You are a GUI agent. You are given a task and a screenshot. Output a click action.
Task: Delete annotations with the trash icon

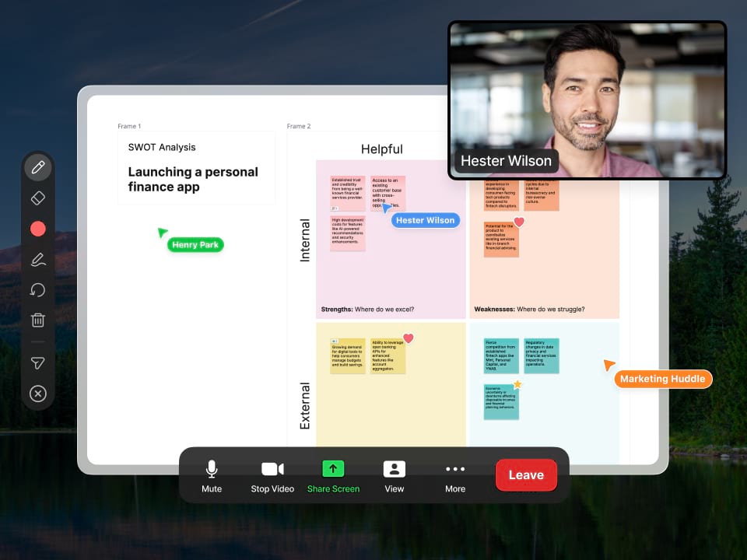(37, 320)
